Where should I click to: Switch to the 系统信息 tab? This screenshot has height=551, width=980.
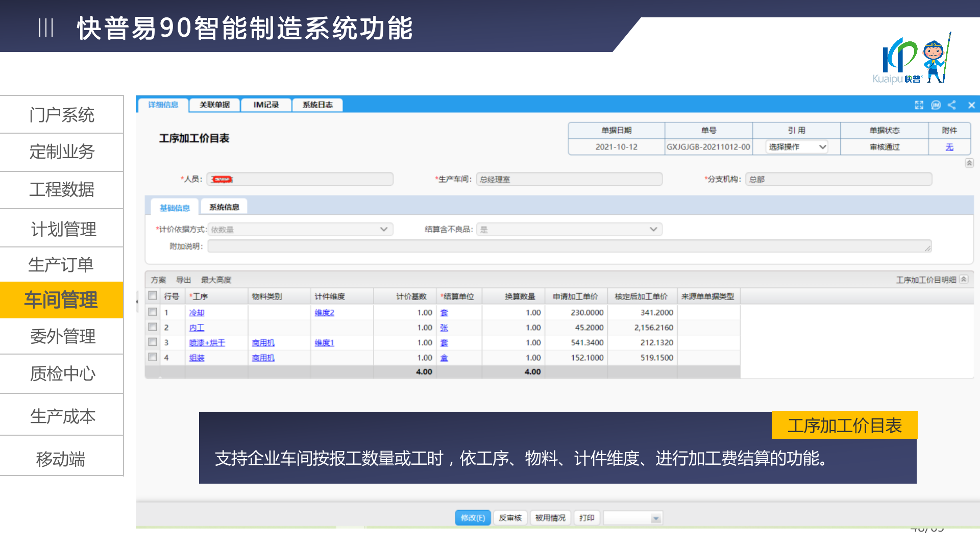[x=224, y=207]
